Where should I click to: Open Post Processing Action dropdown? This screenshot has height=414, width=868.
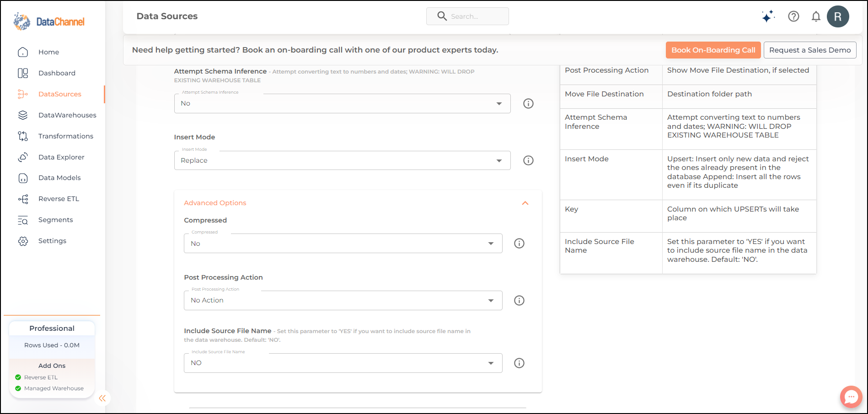coord(343,301)
